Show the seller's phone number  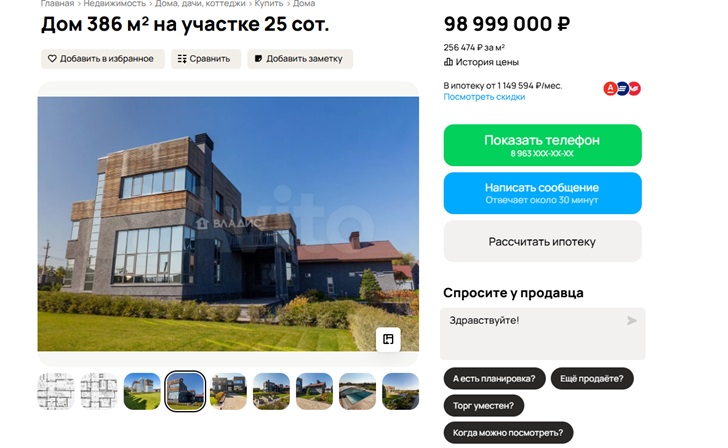(x=542, y=145)
